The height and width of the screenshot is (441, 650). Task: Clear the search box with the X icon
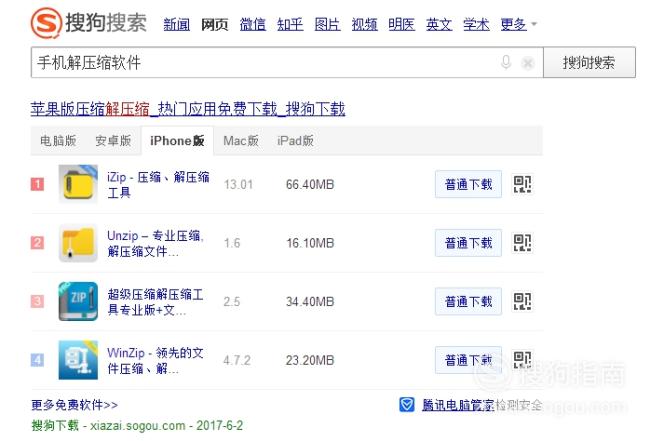click(527, 63)
